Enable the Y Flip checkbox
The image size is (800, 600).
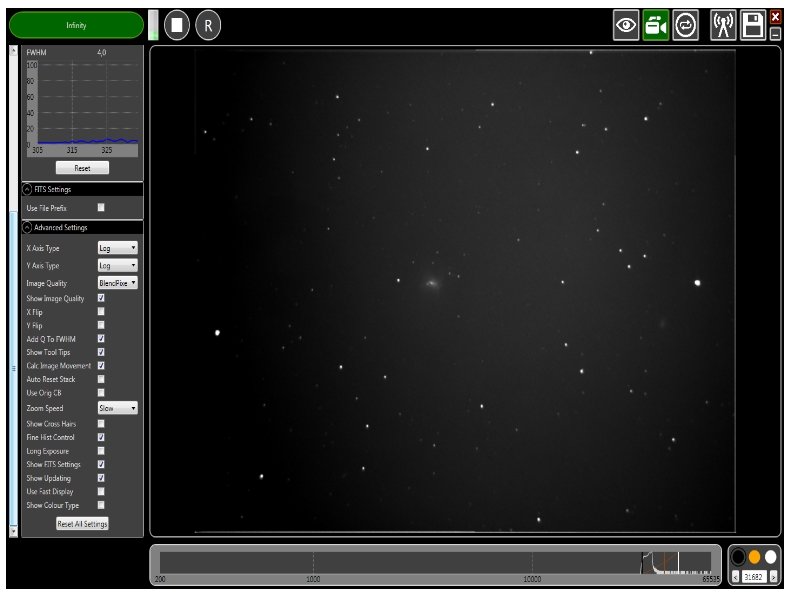[x=101, y=325]
